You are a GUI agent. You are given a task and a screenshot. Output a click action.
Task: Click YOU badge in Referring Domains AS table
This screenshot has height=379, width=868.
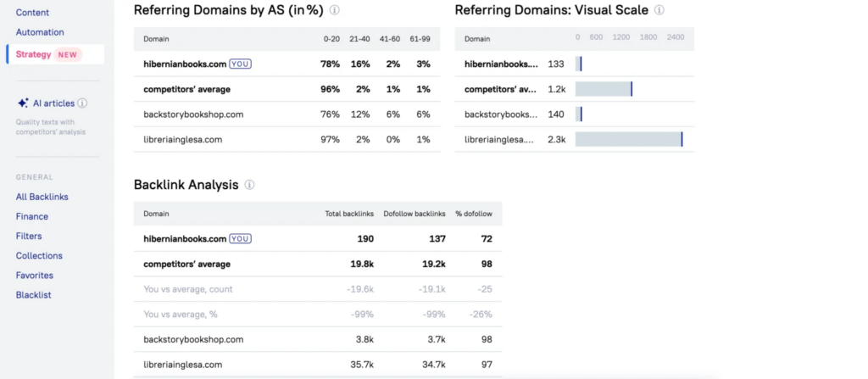pyautogui.click(x=241, y=64)
